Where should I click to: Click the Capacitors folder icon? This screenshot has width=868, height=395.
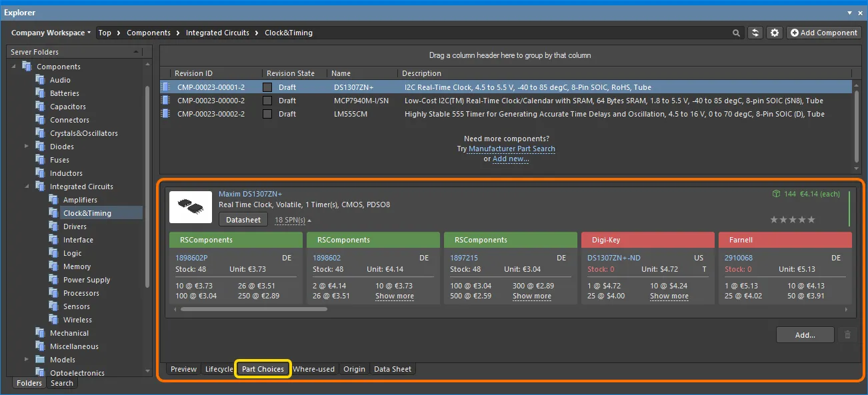pos(41,107)
